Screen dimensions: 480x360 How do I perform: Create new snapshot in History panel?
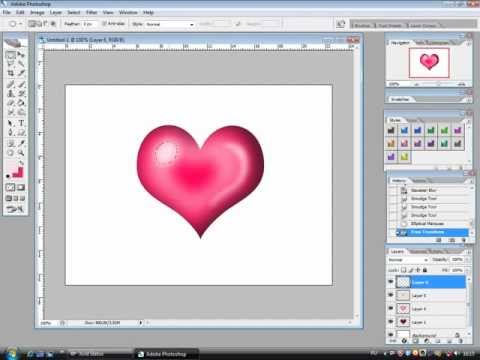[x=452, y=240]
